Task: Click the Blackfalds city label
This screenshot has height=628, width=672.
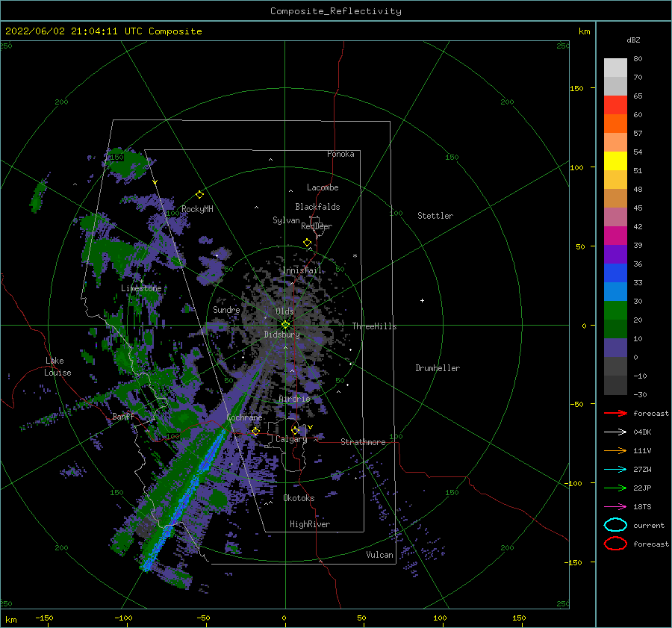Action: pos(317,207)
